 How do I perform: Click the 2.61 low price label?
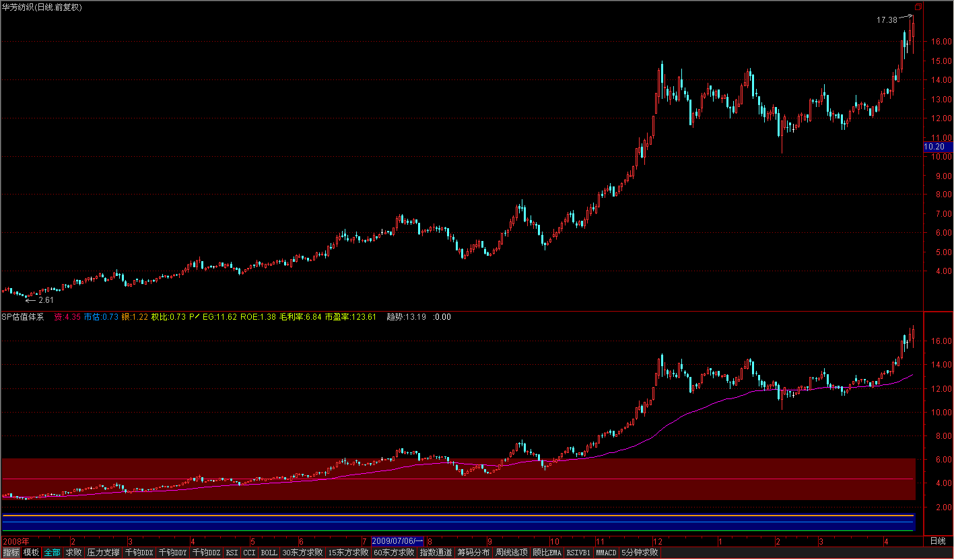point(46,300)
